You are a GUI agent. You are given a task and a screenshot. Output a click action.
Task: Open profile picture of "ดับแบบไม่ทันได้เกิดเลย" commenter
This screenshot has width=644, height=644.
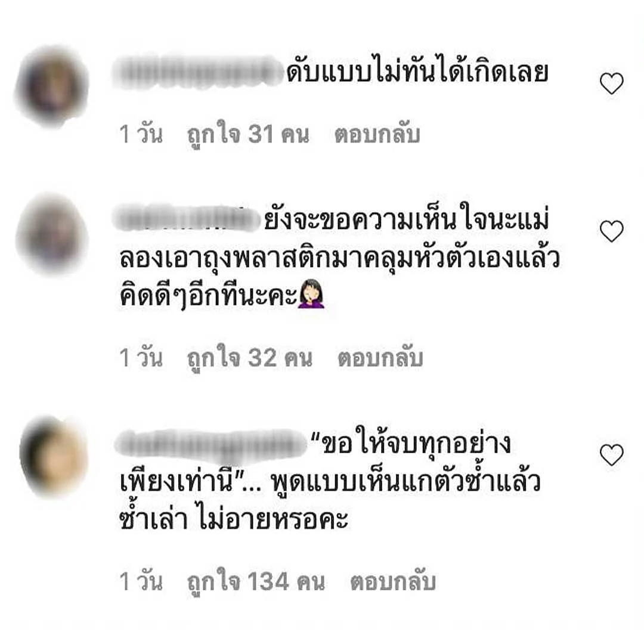pyautogui.click(x=52, y=86)
